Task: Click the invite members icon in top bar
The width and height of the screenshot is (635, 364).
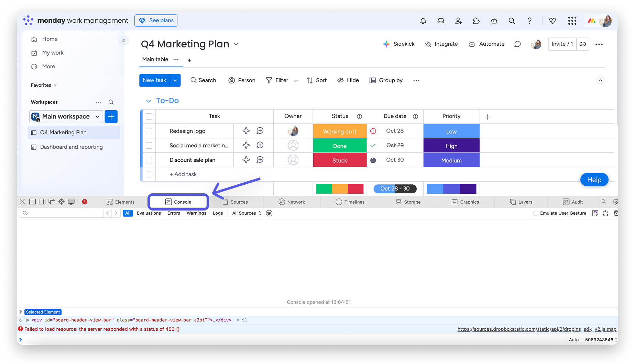Action: (458, 21)
